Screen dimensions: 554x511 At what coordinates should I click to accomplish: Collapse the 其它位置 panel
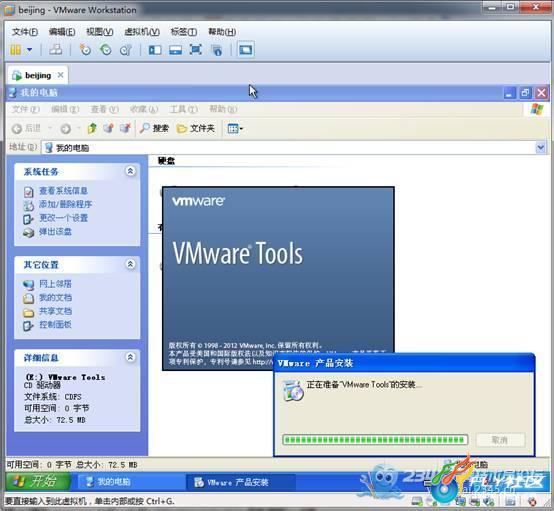[130, 264]
